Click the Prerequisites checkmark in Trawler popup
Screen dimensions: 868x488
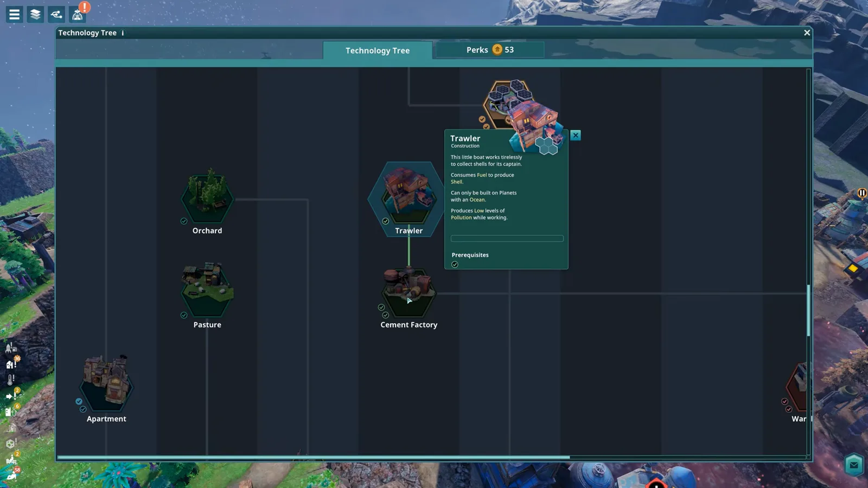[455, 265]
